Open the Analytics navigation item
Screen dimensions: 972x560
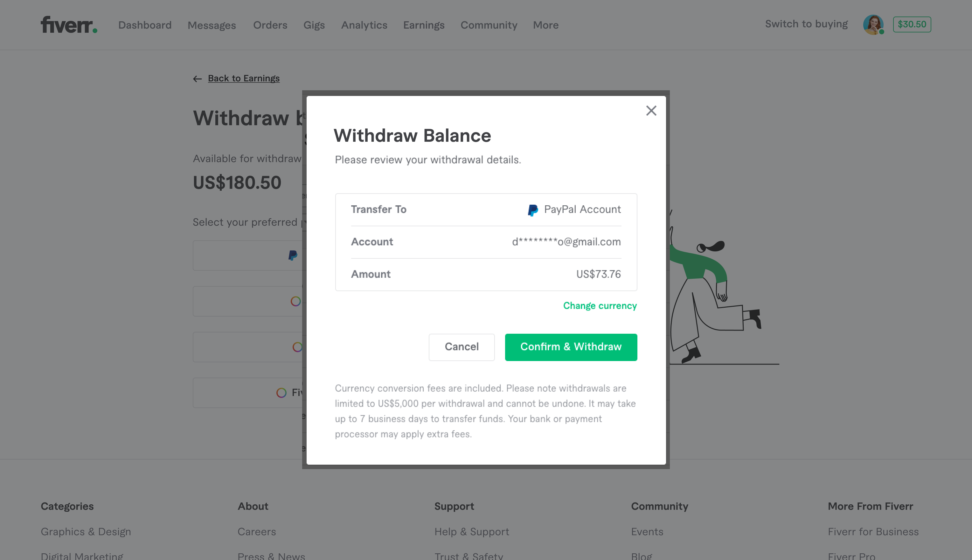coord(364,25)
